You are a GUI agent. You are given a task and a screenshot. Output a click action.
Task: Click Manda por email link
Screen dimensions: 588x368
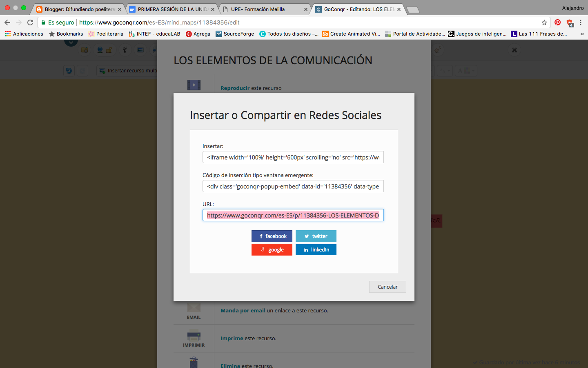[243, 310]
